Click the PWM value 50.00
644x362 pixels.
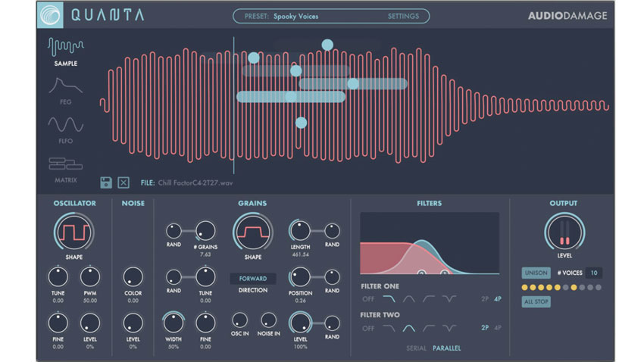pyautogui.click(x=90, y=301)
